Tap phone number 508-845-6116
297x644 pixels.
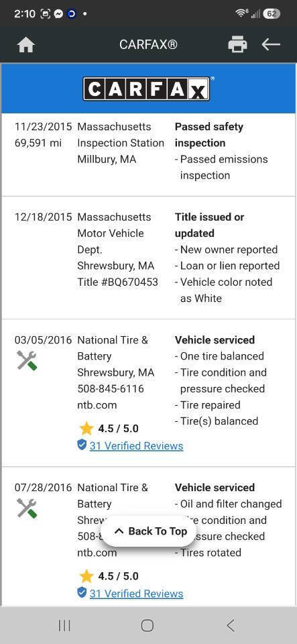(x=111, y=388)
